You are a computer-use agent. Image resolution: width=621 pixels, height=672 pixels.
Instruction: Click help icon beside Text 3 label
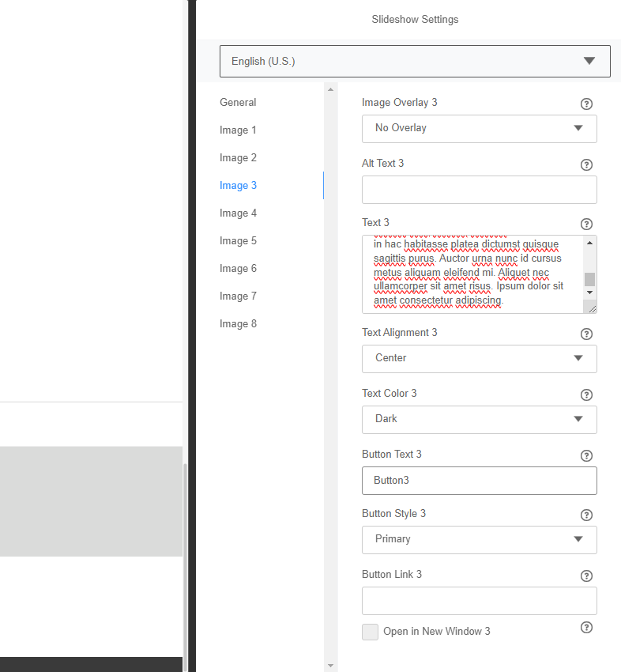coord(586,224)
